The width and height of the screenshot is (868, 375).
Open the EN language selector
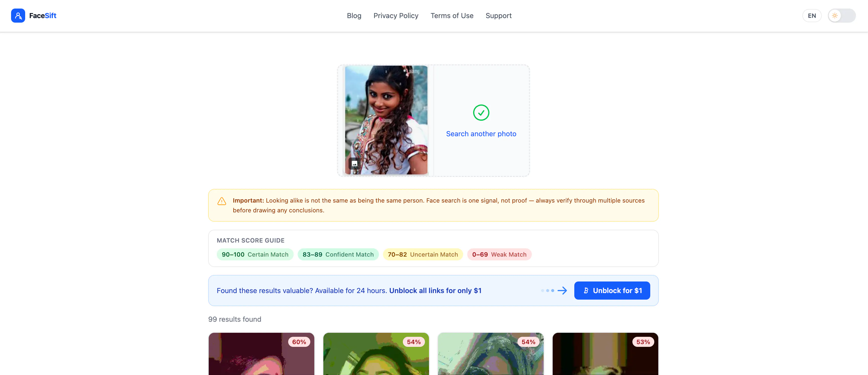pos(811,16)
